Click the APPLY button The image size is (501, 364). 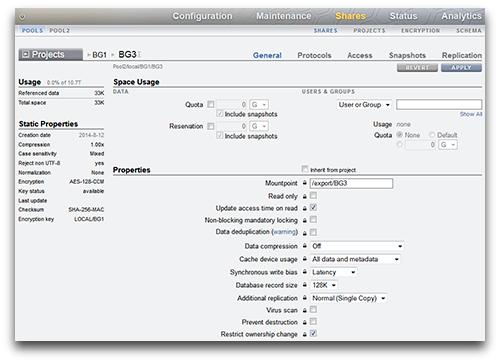[461, 68]
